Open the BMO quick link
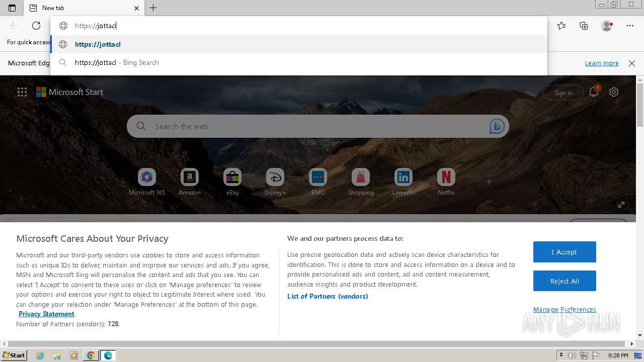 click(x=318, y=182)
